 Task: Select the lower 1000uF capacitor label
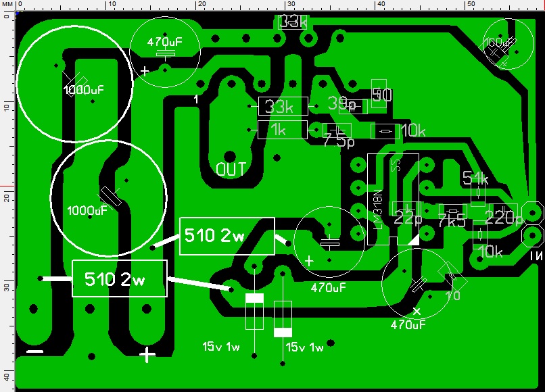pos(87,211)
